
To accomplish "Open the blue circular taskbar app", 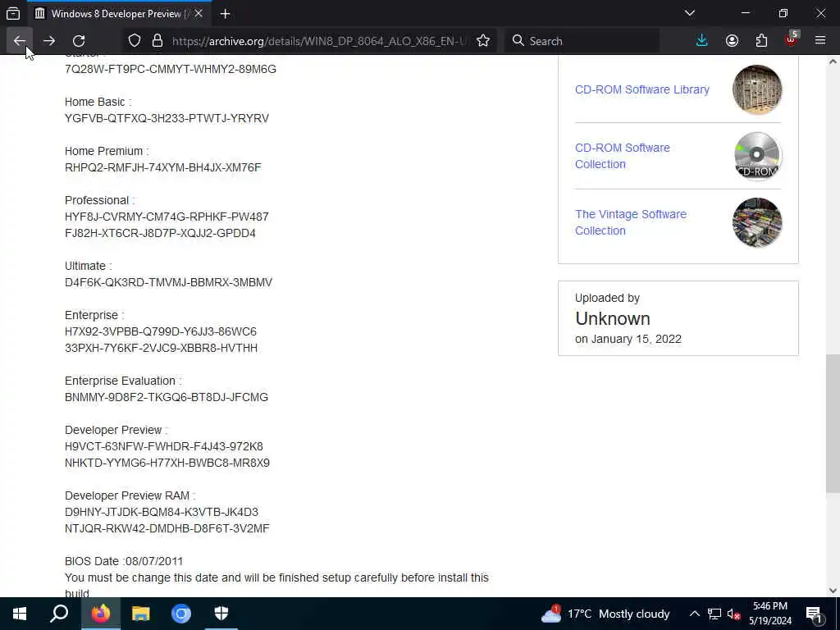I will (x=181, y=614).
